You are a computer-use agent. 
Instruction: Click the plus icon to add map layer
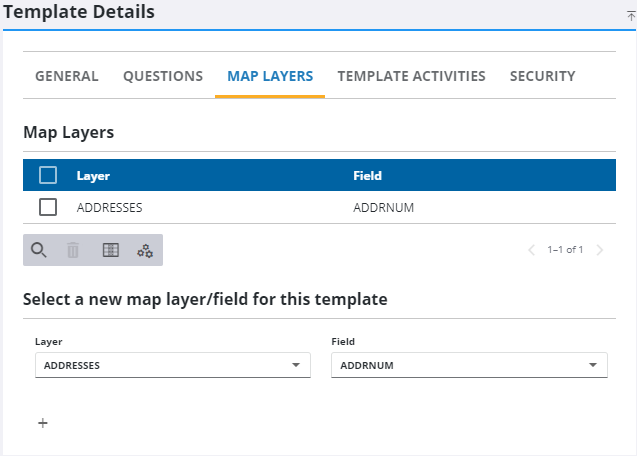43,423
